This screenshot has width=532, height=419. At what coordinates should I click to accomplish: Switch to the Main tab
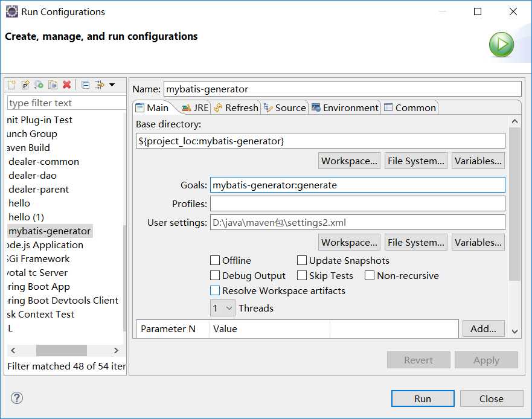(x=152, y=108)
